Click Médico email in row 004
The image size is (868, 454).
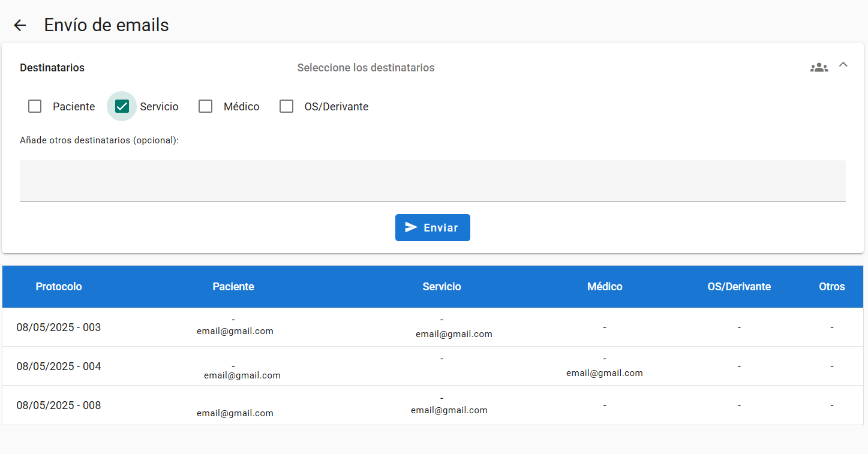tap(605, 373)
